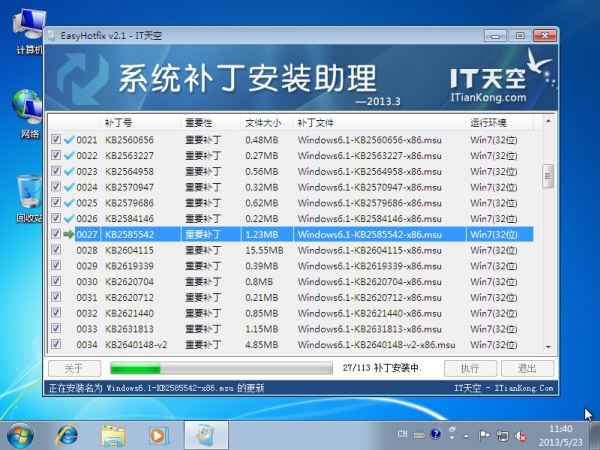Toggle checkbox for KB2640148-v2 row
This screenshot has height=450, width=600.
(56, 344)
